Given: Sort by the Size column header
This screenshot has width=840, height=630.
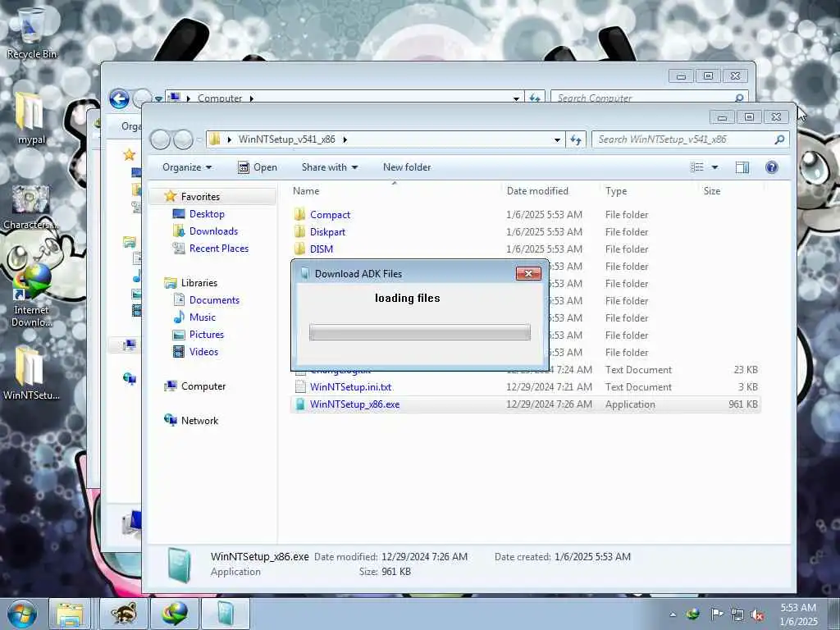Looking at the screenshot, I should 712,190.
